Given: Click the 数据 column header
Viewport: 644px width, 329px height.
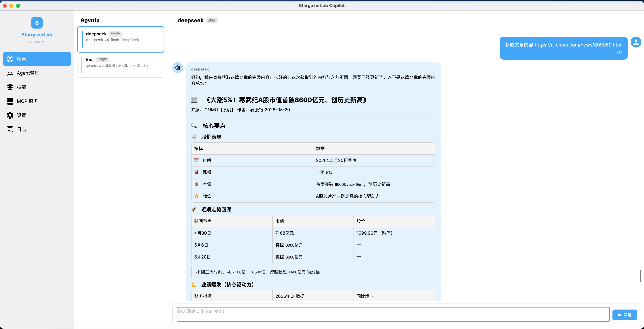Looking at the screenshot, I should [x=374, y=148].
